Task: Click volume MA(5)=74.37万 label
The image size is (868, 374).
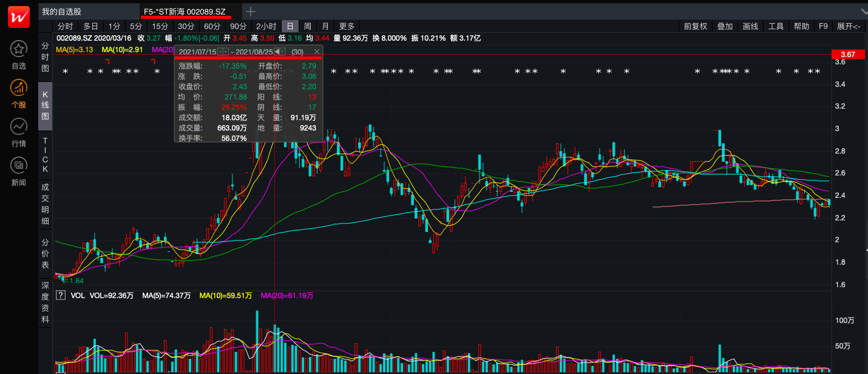Action: click(x=166, y=296)
